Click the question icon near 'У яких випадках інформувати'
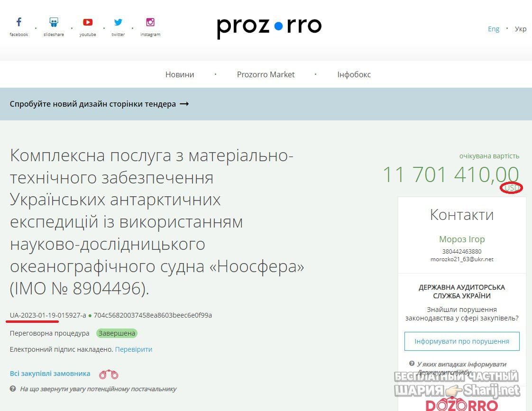 click(412, 364)
